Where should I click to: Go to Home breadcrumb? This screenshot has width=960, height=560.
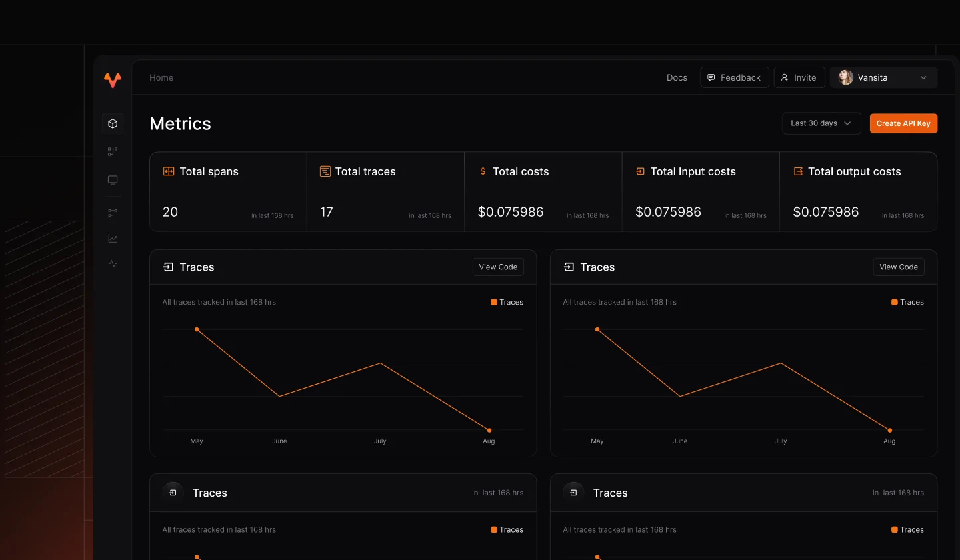[161, 77]
